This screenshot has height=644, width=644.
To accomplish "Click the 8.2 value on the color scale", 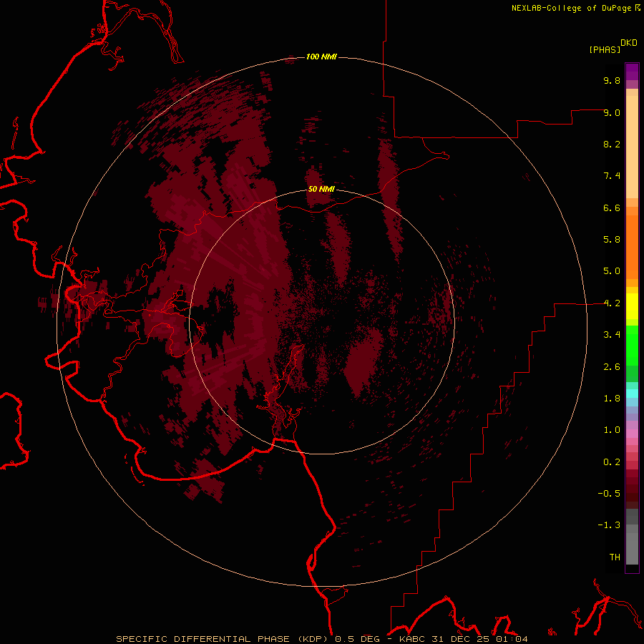I will pos(612,144).
